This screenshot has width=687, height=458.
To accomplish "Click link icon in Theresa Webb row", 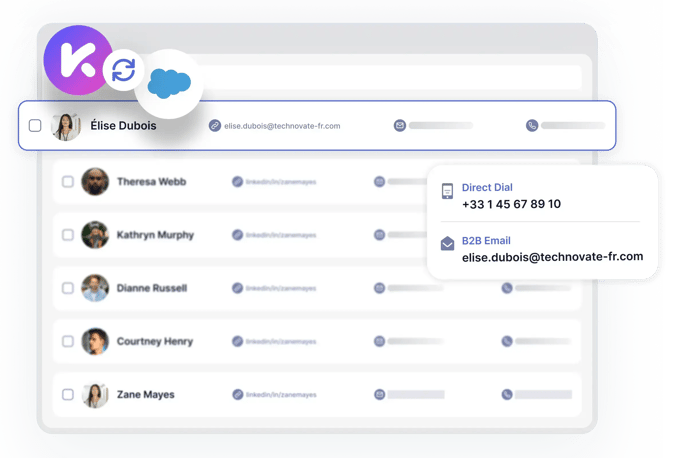I will pyautogui.click(x=237, y=181).
